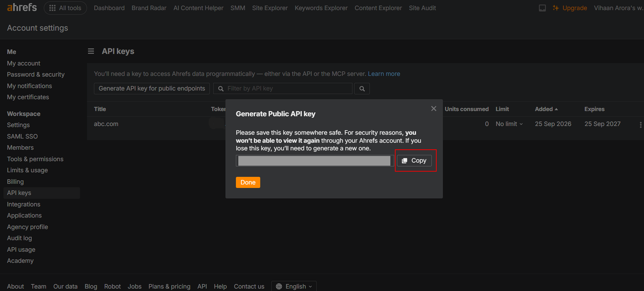This screenshot has width=644, height=291.
Task: Open the No limit dropdown
Action: [x=509, y=124]
